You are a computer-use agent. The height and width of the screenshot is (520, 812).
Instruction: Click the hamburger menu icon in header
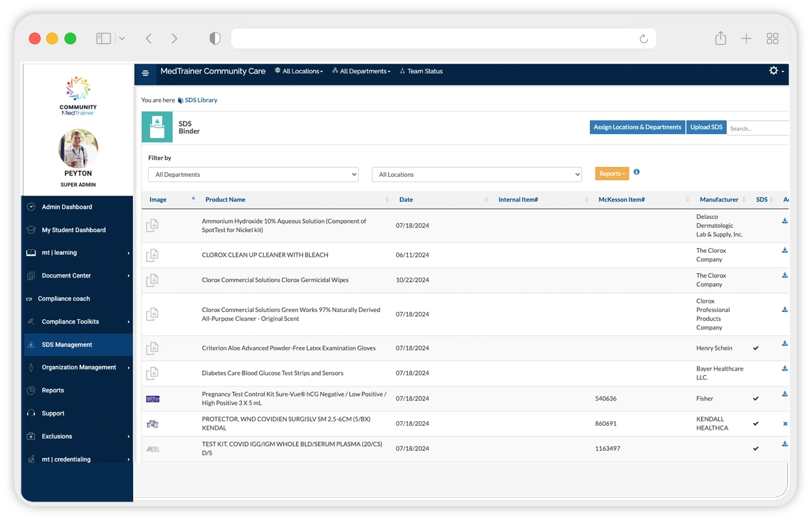pos(146,73)
